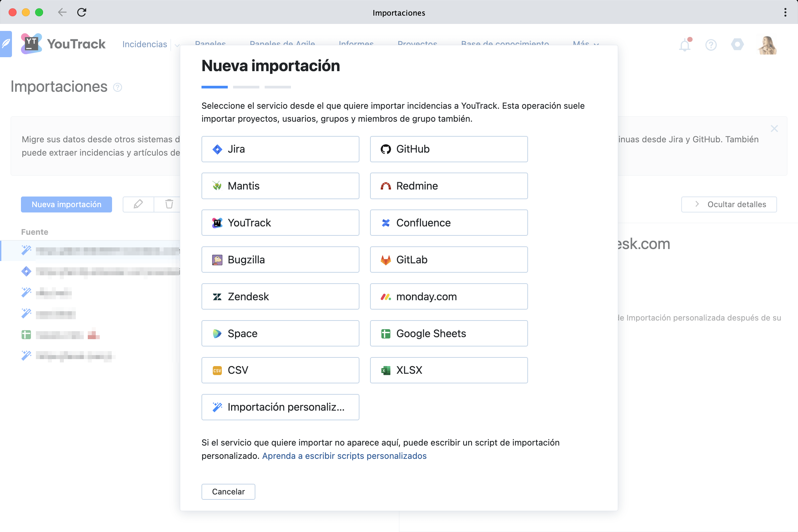Image resolution: width=798 pixels, height=532 pixels.
Task: Select Importación personalizada option
Action: (x=280, y=407)
